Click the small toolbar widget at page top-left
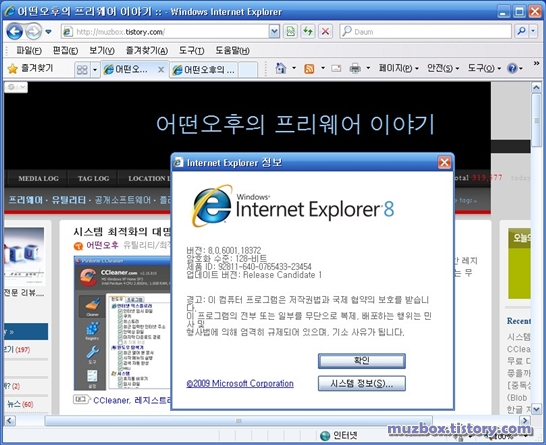Screen dimensions: 546x445 pos(16,87)
